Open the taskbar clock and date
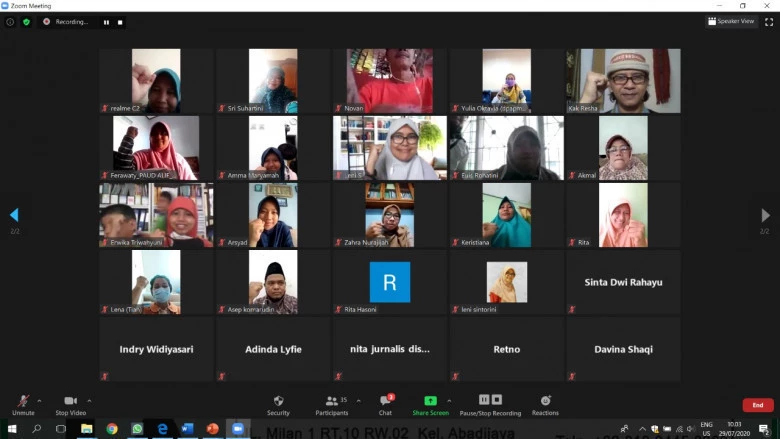 pos(734,429)
